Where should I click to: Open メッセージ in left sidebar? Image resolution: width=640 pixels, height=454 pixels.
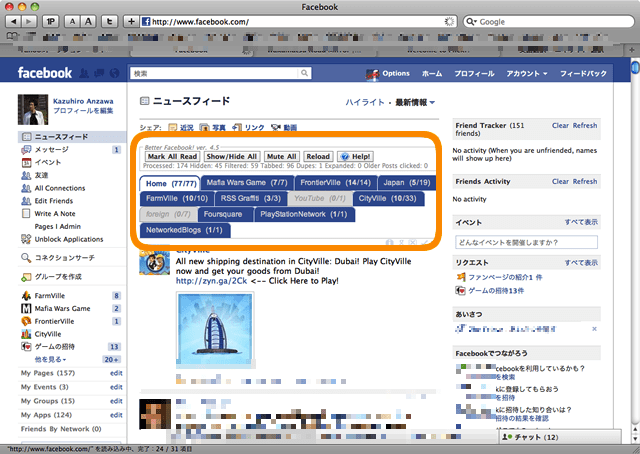coord(51,149)
